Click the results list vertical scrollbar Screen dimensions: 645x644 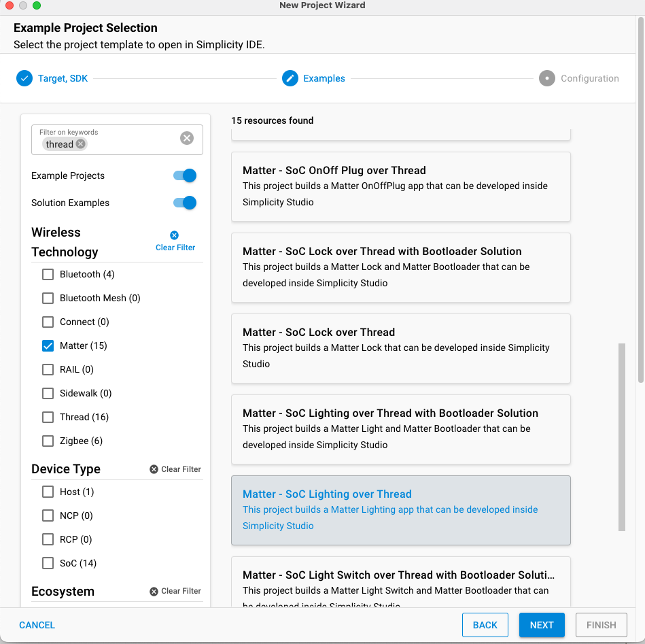(x=621, y=437)
